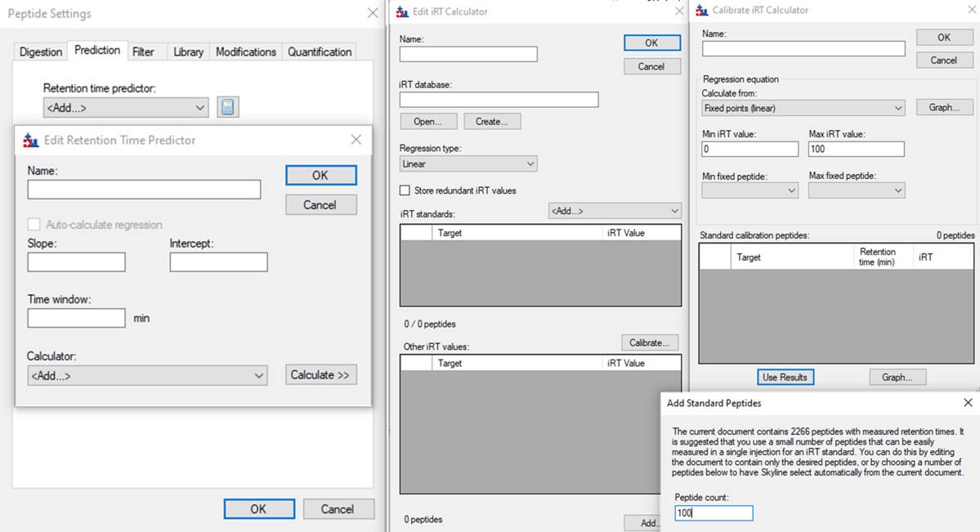Click the Calibrate... button
980x532 pixels.
click(649, 342)
